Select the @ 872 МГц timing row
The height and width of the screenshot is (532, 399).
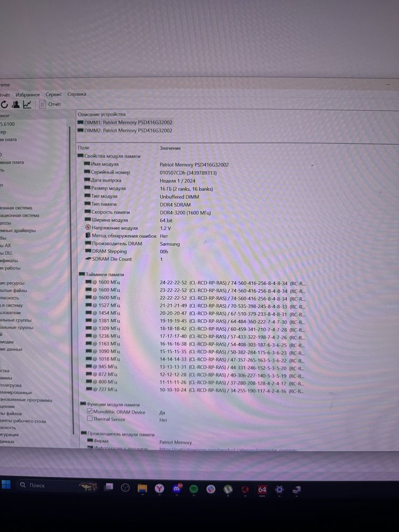[x=195, y=376]
